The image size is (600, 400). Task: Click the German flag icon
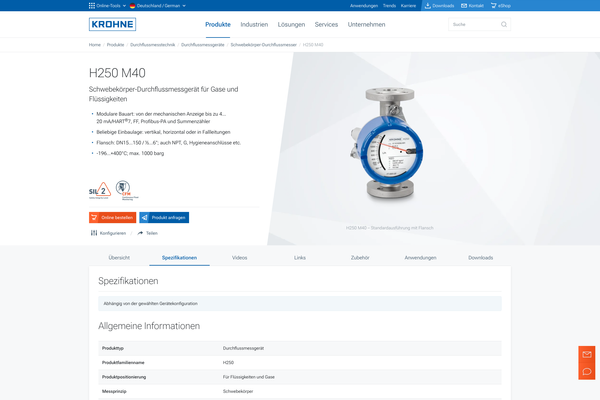132,6
